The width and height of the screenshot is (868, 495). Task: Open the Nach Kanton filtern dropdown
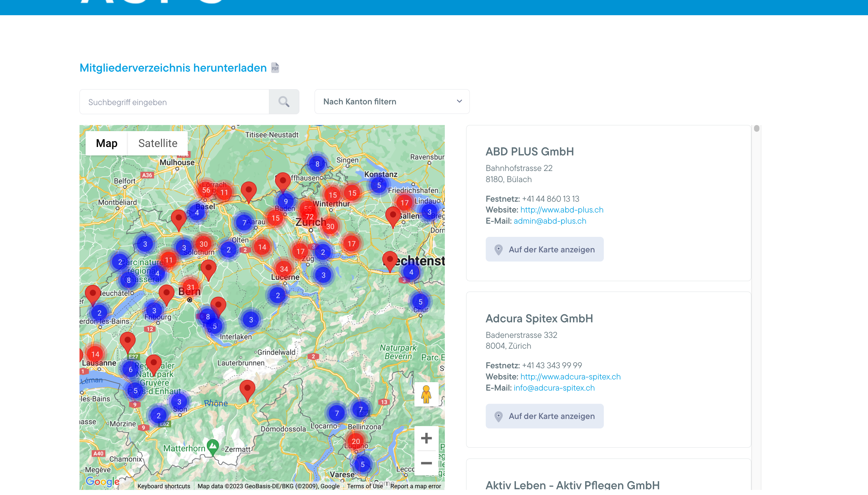click(392, 102)
